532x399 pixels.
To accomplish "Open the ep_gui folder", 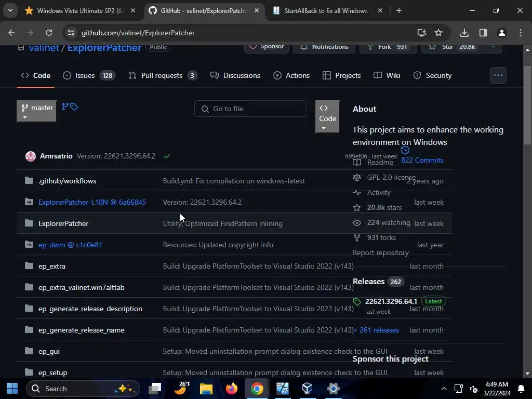I will [49, 352].
